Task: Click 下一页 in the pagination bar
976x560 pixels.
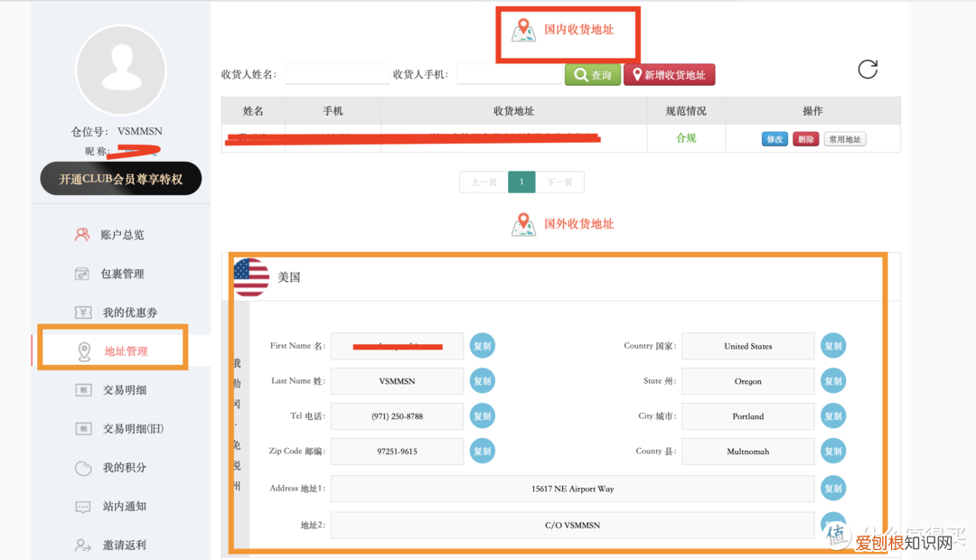Action: pyautogui.click(x=560, y=182)
